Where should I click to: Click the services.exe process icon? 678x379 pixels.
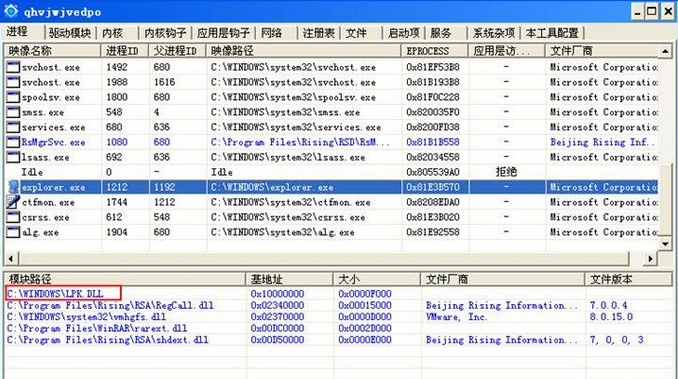pyautogui.click(x=13, y=127)
